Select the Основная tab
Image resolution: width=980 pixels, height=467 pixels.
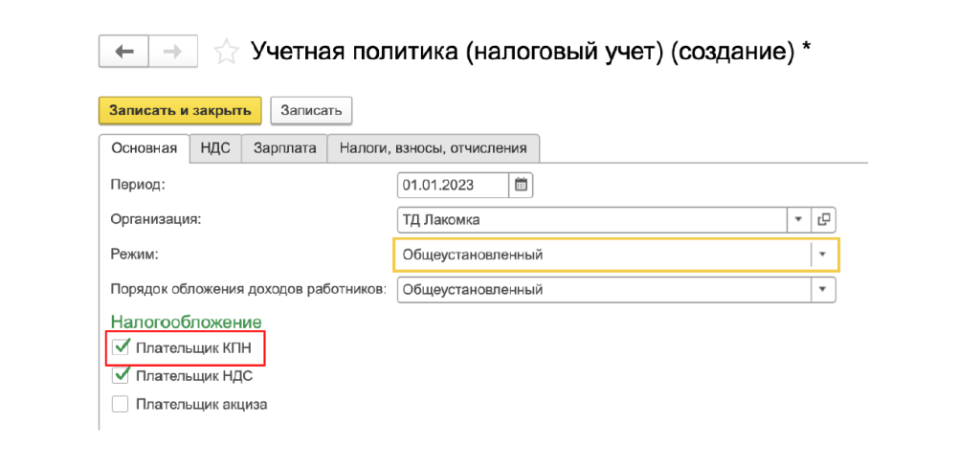[145, 148]
